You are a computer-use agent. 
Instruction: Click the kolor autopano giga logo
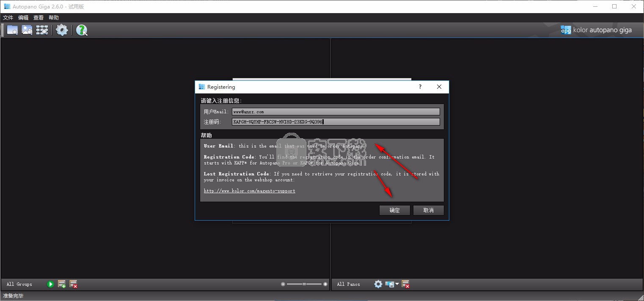tap(596, 30)
